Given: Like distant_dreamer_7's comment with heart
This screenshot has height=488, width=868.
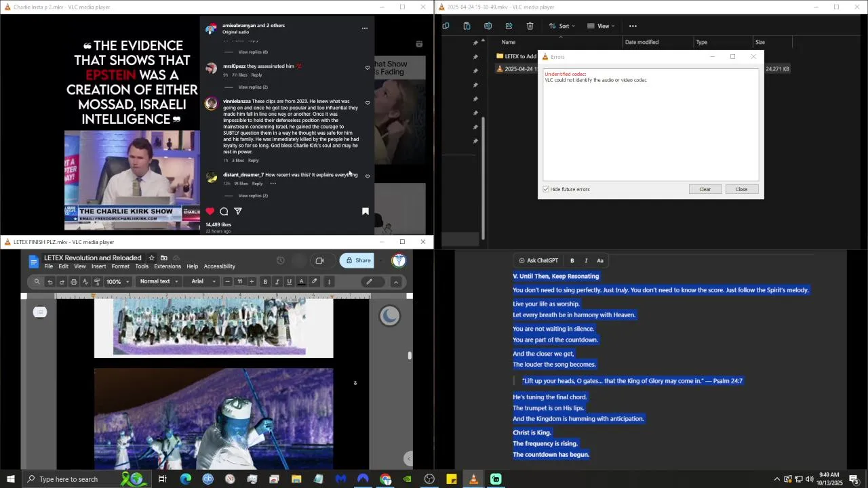Looking at the screenshot, I should (368, 176).
